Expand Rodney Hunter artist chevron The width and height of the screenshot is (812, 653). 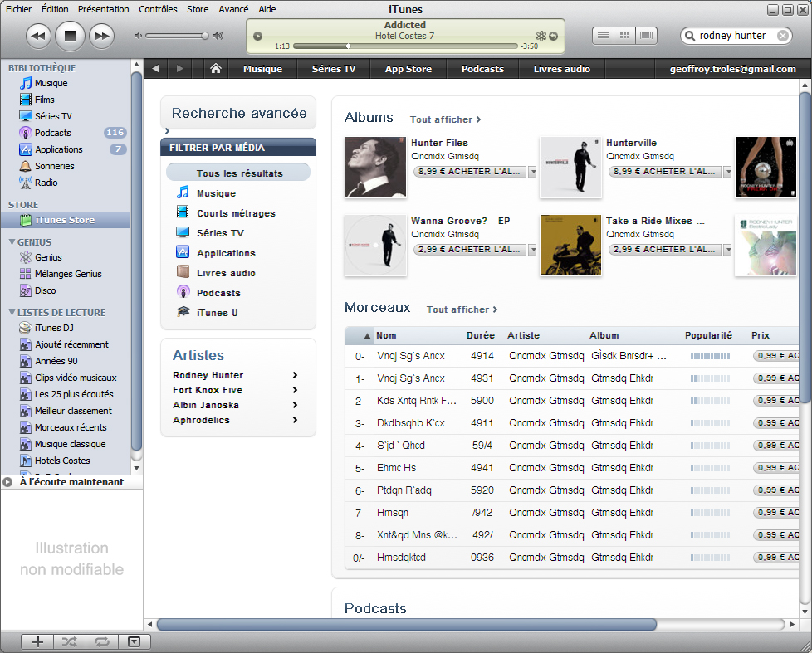(x=295, y=375)
